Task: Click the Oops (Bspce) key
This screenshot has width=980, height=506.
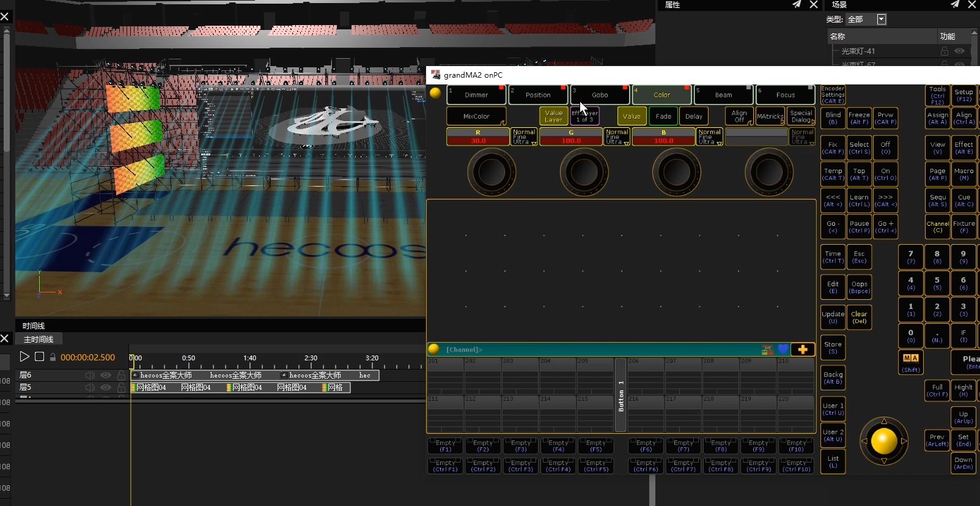Action: click(859, 287)
